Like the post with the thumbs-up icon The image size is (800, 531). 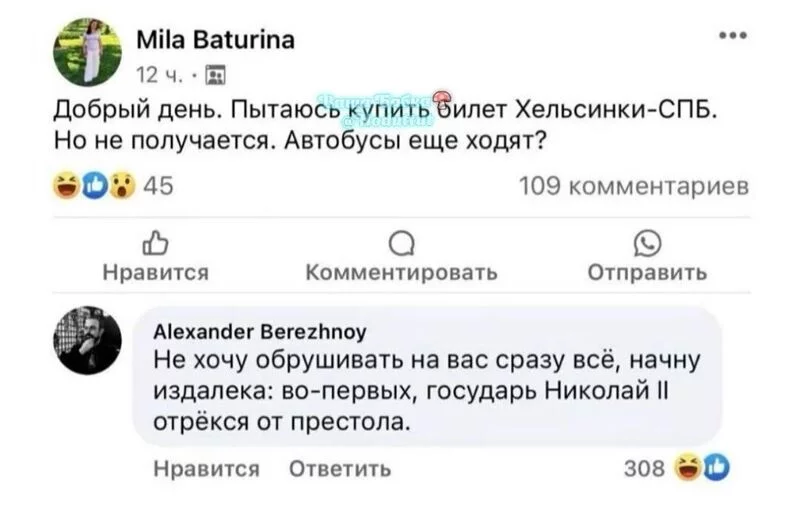pyautogui.click(x=155, y=242)
